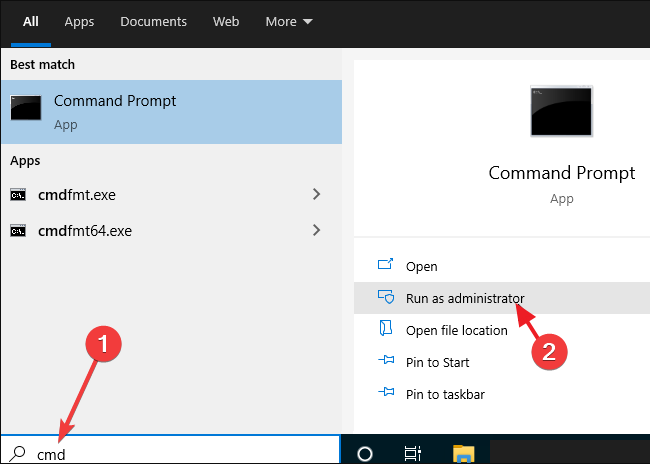Open Cortana circle icon on taskbar
650x464 pixels.
365,453
